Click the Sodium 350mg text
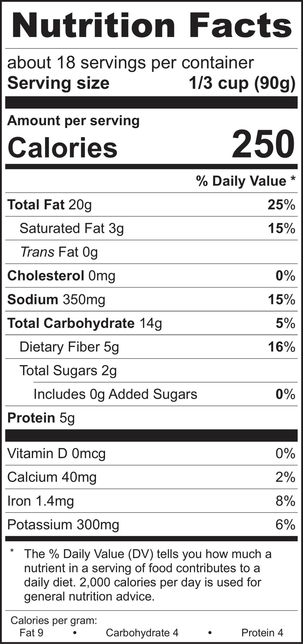This screenshot has height=644, width=303. pyautogui.click(x=56, y=299)
